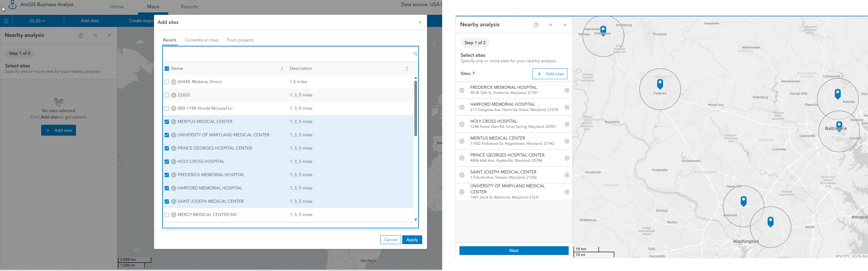
Task: Click the map pin near Bethesda
Action: 744,201
